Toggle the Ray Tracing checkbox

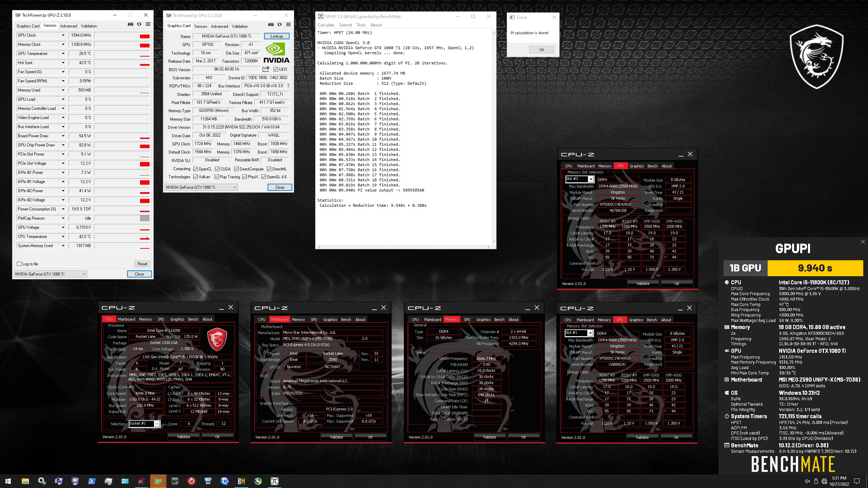[x=217, y=177]
